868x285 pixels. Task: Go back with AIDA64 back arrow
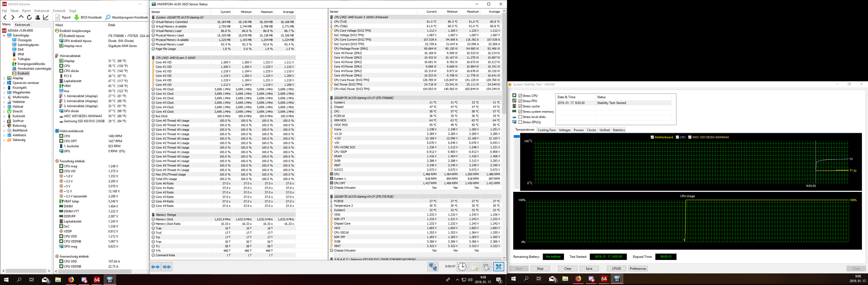5,17
